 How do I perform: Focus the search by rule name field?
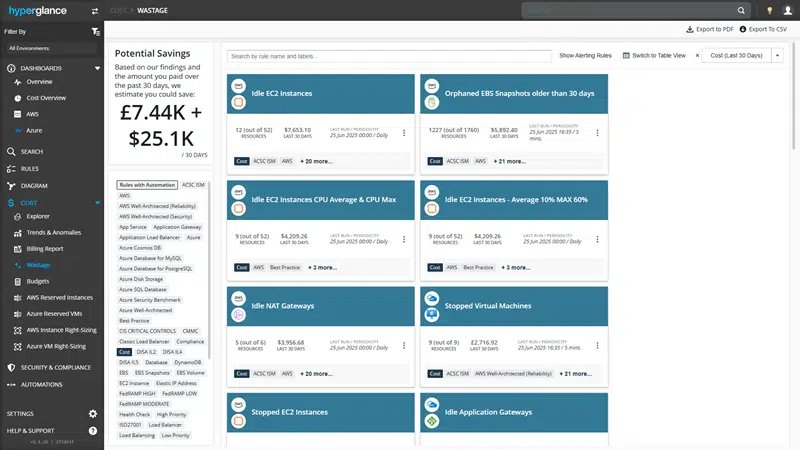pyautogui.click(x=389, y=56)
